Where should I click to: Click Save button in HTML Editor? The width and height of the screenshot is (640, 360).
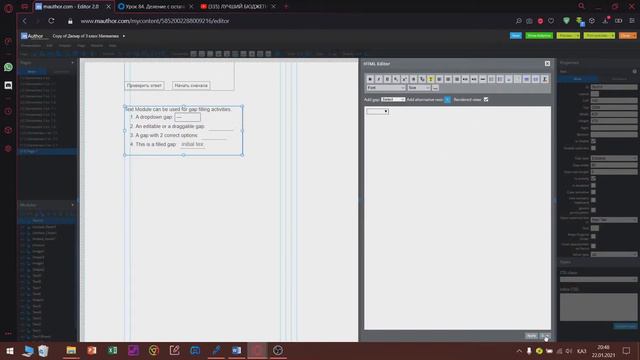(x=545, y=336)
